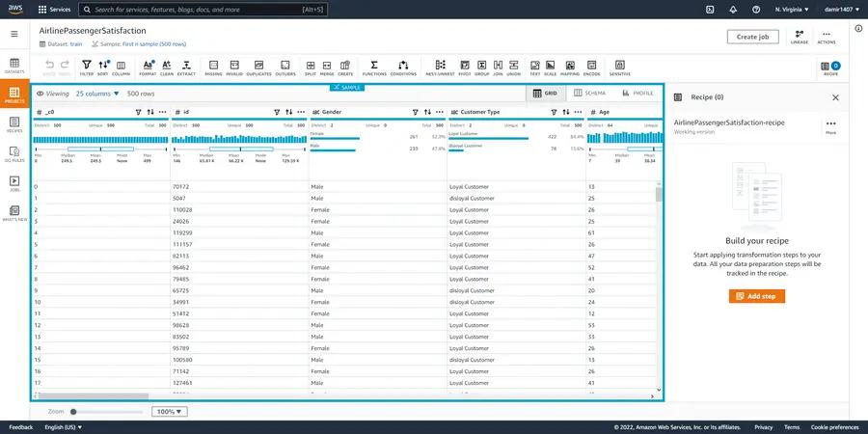This screenshot has height=434, width=868.
Task: Open the Union tool
Action: click(x=514, y=68)
